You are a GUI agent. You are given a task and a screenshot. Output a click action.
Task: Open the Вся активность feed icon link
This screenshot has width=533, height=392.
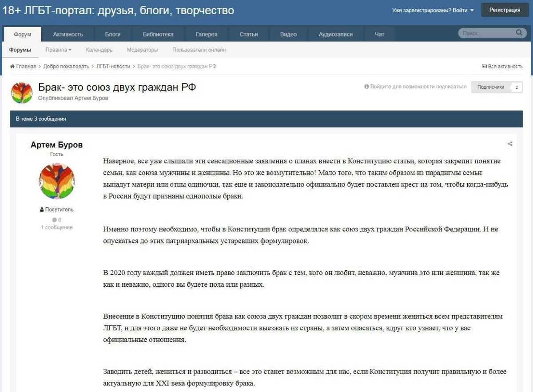tap(484, 67)
